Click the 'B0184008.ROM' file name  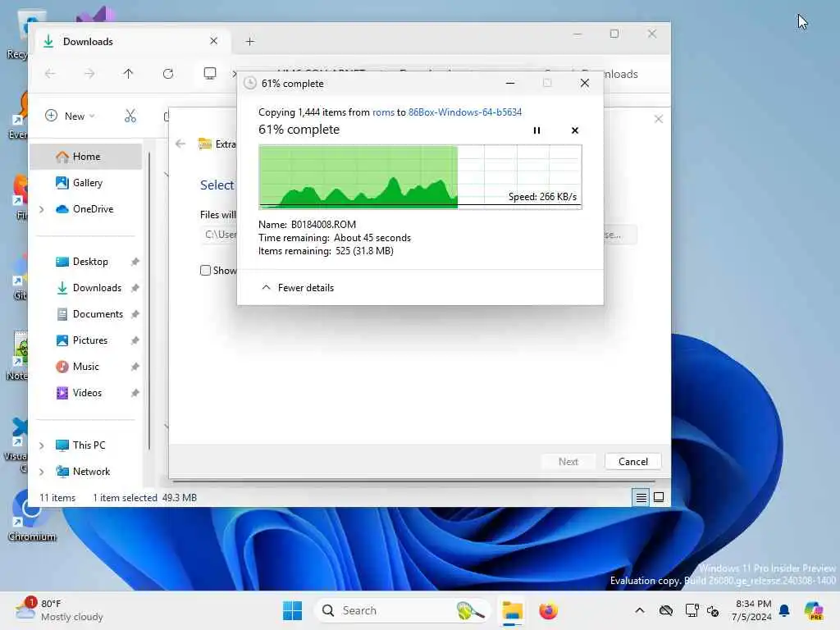click(323, 225)
